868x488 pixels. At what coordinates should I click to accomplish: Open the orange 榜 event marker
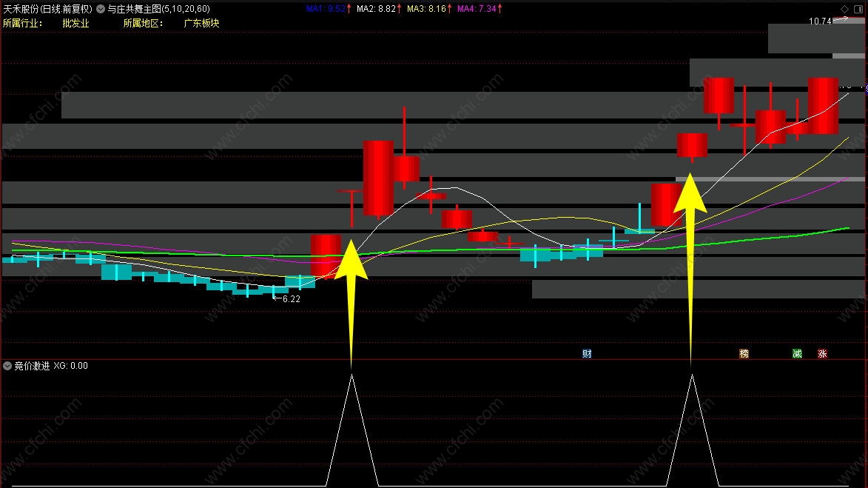click(x=744, y=353)
